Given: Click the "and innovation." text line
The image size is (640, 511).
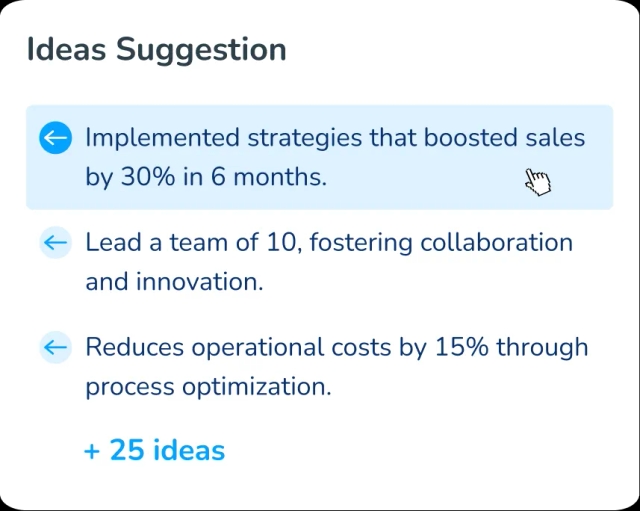Looking at the screenshot, I should (x=174, y=282).
